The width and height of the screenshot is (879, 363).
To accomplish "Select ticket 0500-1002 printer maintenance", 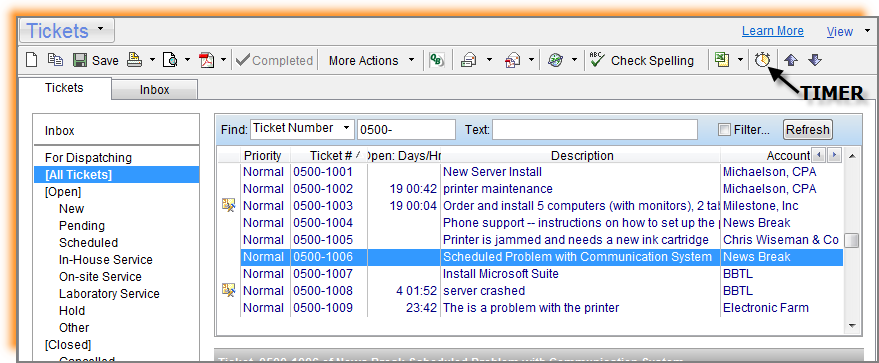I will 542,189.
